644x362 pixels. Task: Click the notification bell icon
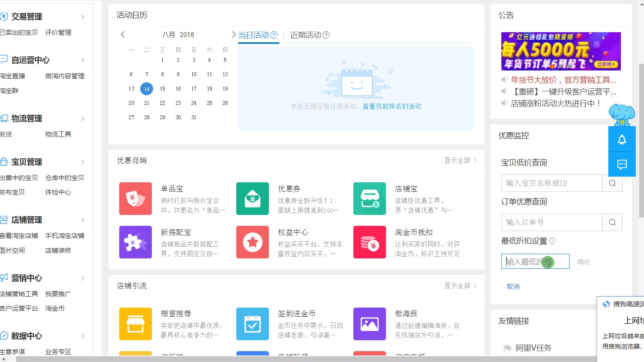tap(622, 139)
